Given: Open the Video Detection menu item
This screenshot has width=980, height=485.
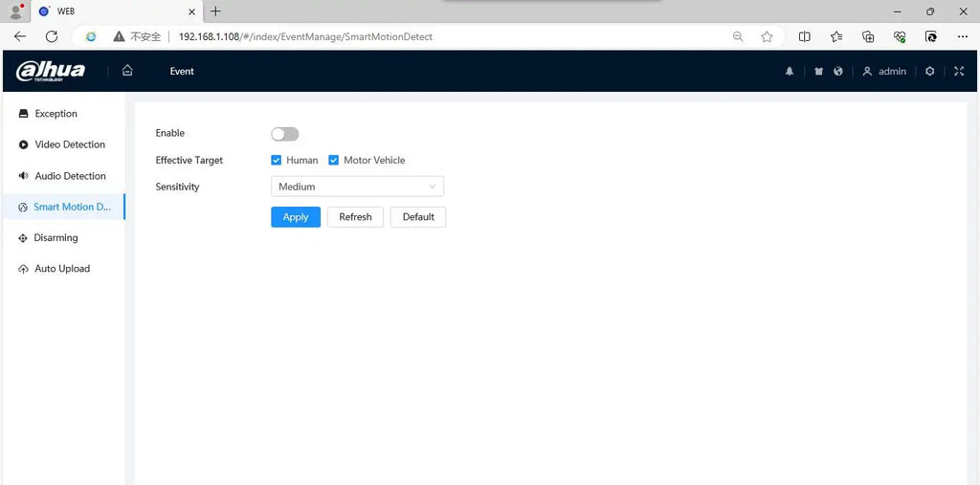Looking at the screenshot, I should (69, 144).
